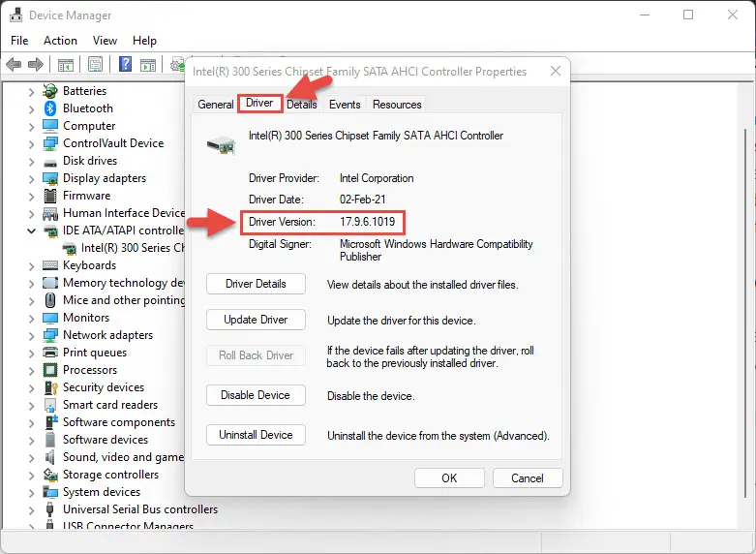Viewport: 756px width, 554px height.
Task: Switch to the General tab
Action: coord(216,105)
